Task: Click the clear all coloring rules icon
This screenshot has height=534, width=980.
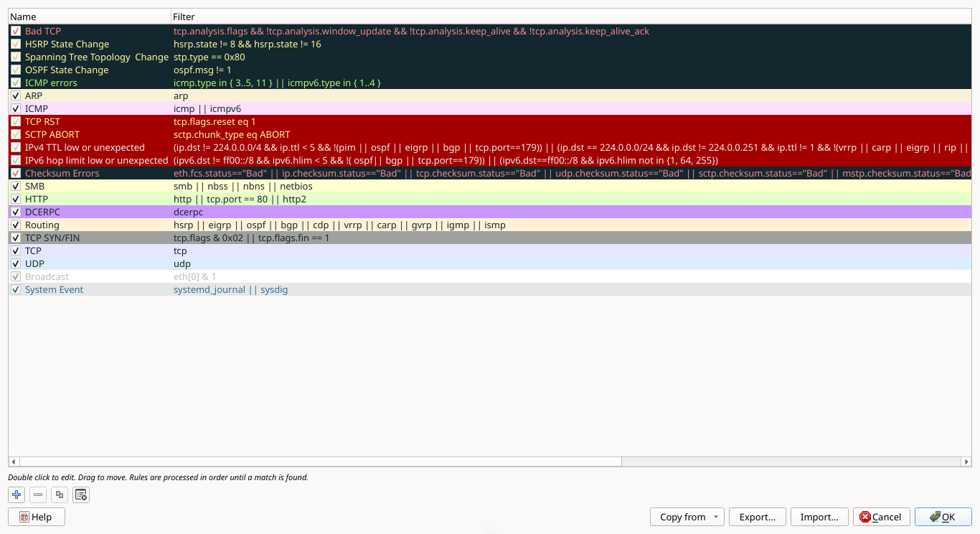Action: pyautogui.click(x=81, y=495)
